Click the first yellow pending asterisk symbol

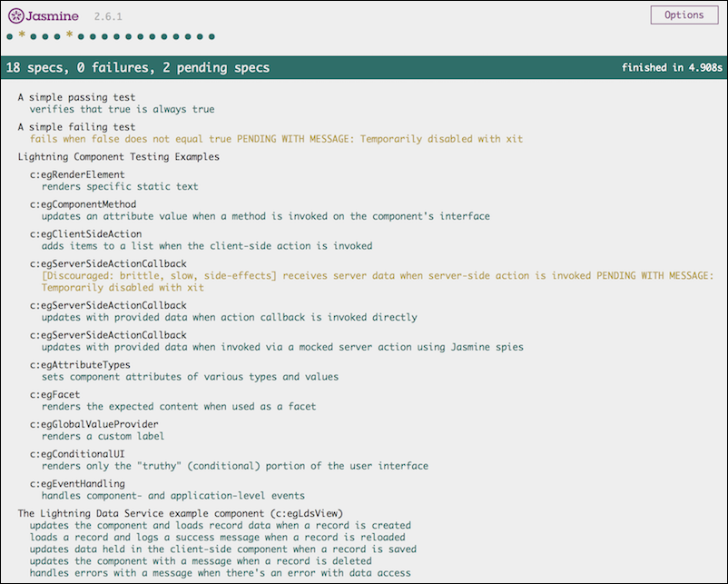coord(22,35)
